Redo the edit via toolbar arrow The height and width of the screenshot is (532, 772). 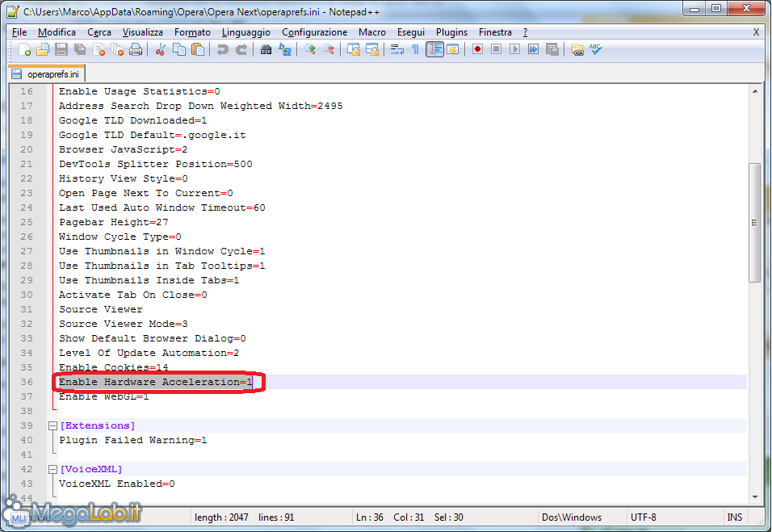(x=241, y=49)
